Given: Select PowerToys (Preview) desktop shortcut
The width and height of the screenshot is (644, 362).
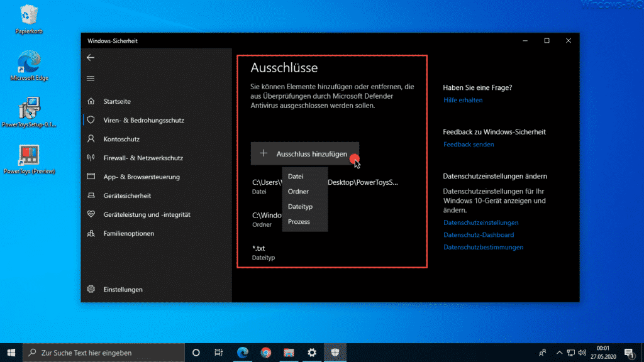Looking at the screenshot, I should click(29, 159).
